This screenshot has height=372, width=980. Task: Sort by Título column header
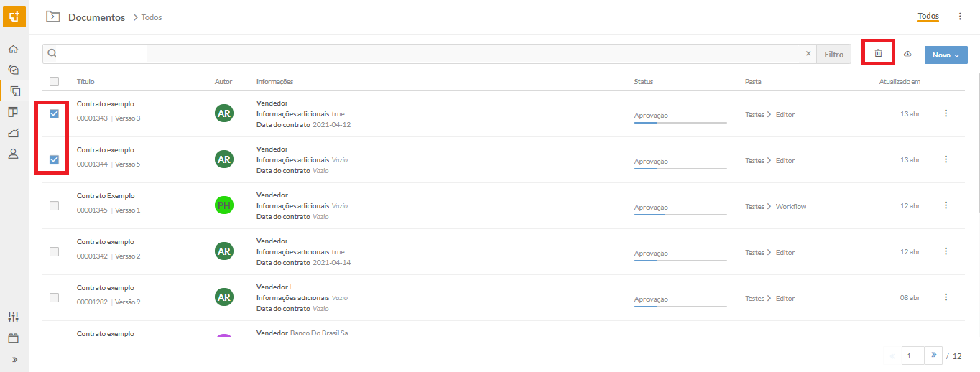pyautogui.click(x=85, y=82)
